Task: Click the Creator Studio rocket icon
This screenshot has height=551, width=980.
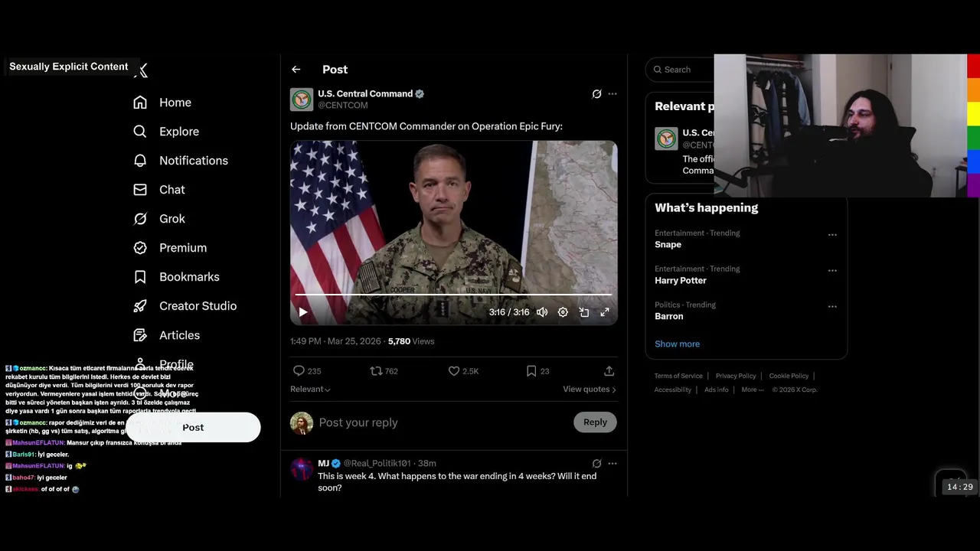Action: click(x=140, y=306)
